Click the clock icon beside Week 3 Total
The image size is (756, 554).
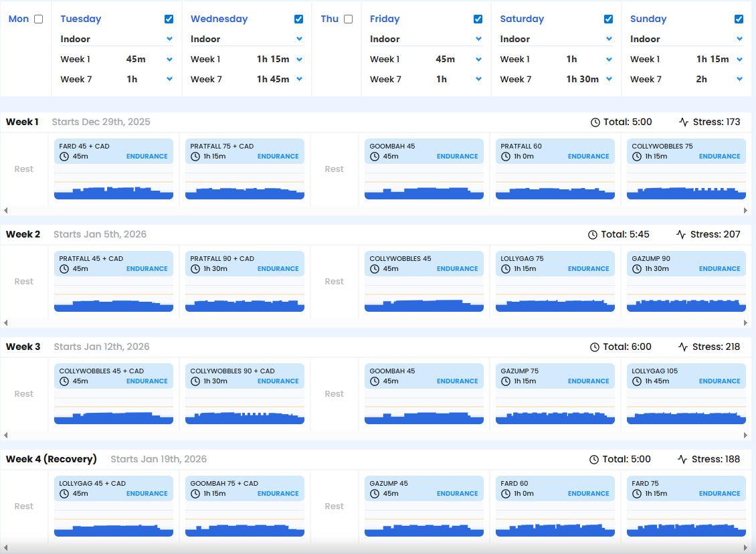click(x=595, y=347)
